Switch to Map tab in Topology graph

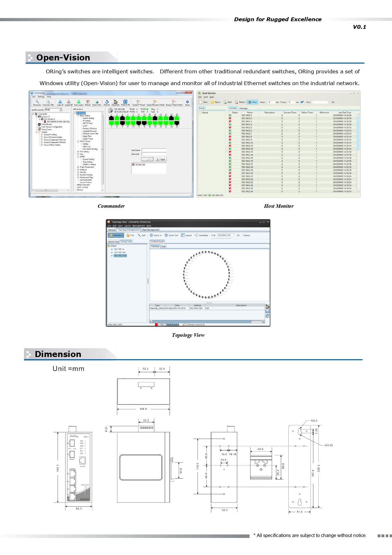[x=164, y=246]
